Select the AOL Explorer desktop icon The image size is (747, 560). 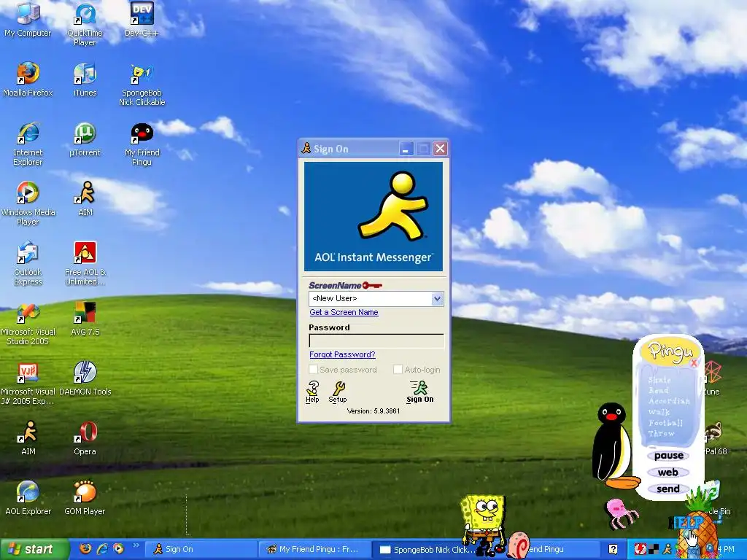point(28,497)
